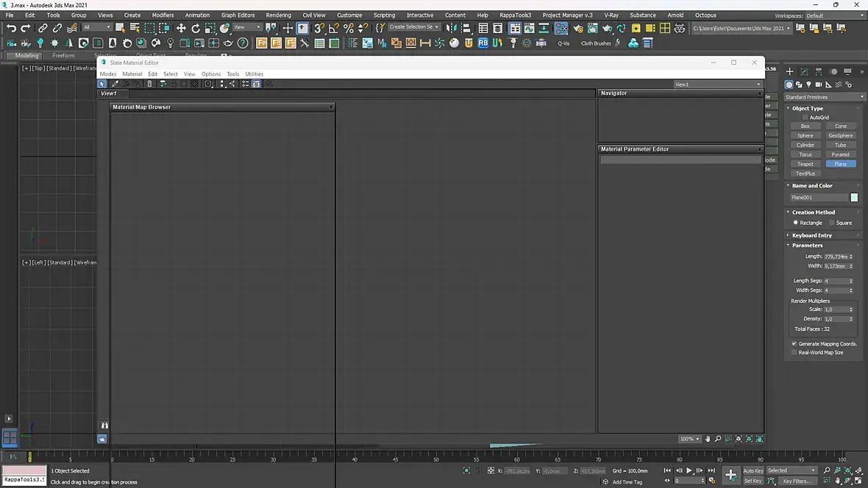Toggle the Angle Snap icon
The image size is (868, 488).
click(x=334, y=28)
